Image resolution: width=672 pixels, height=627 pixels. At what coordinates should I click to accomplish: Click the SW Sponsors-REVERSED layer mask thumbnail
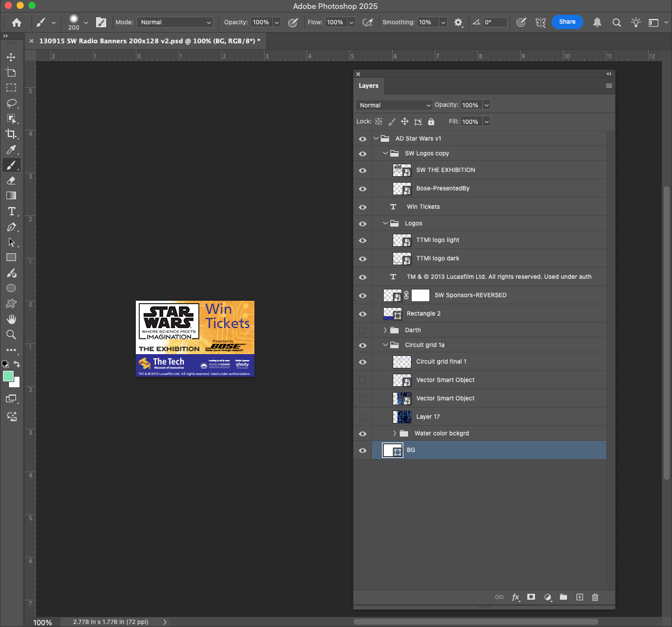click(421, 295)
